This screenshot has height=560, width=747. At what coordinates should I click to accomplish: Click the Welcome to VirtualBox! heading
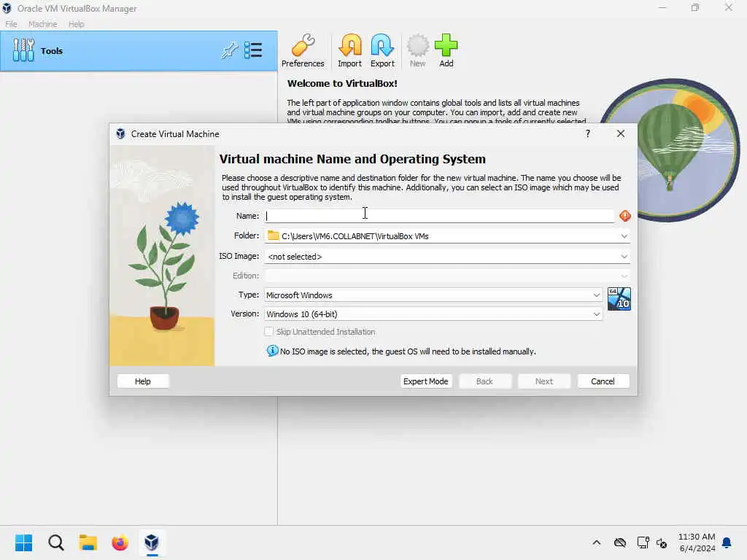click(x=342, y=83)
